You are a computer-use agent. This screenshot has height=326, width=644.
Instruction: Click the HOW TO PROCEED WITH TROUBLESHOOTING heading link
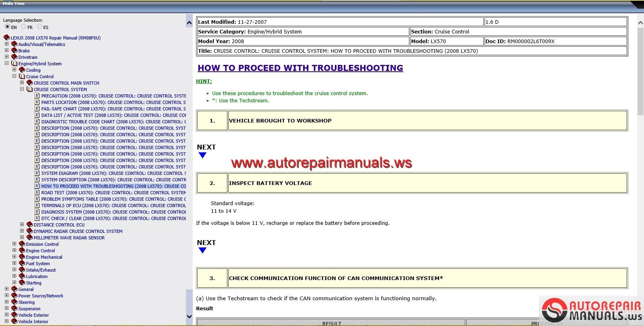click(x=300, y=68)
